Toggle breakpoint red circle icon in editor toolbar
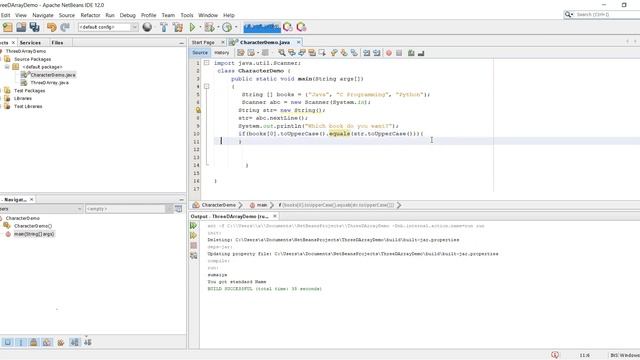640x360 pixels. click(x=389, y=53)
